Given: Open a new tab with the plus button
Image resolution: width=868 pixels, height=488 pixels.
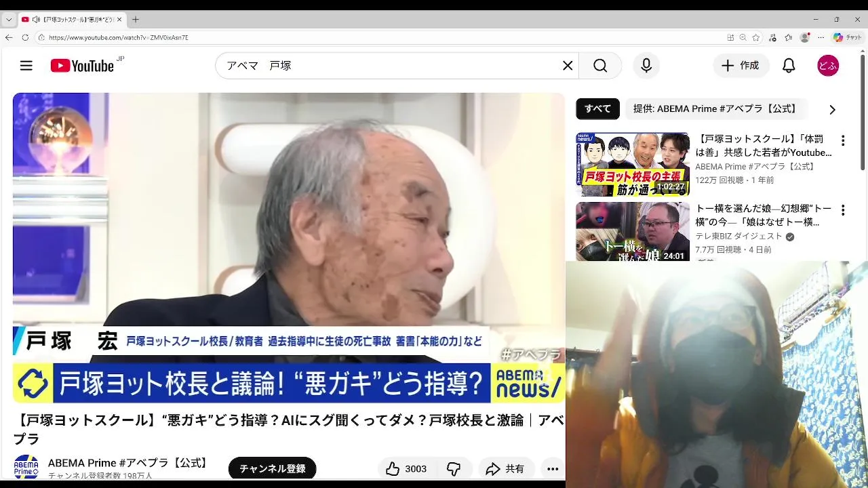Looking at the screenshot, I should (x=136, y=20).
